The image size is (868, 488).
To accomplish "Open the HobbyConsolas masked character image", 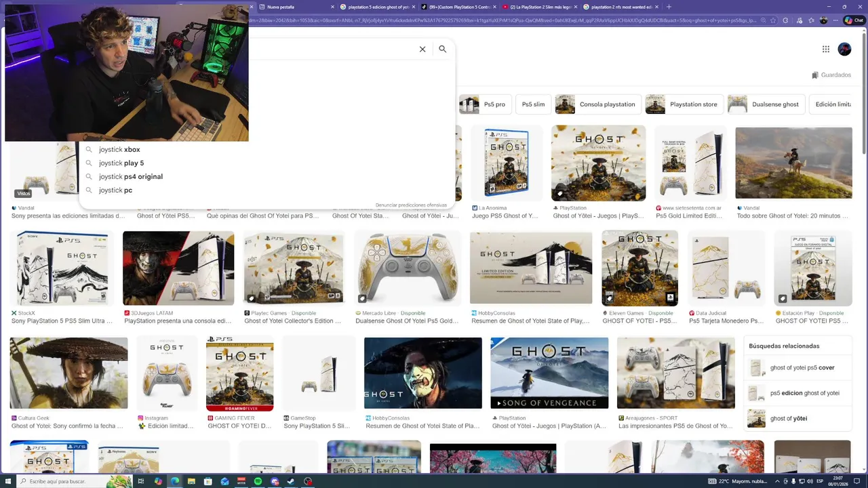I will pyautogui.click(x=423, y=373).
